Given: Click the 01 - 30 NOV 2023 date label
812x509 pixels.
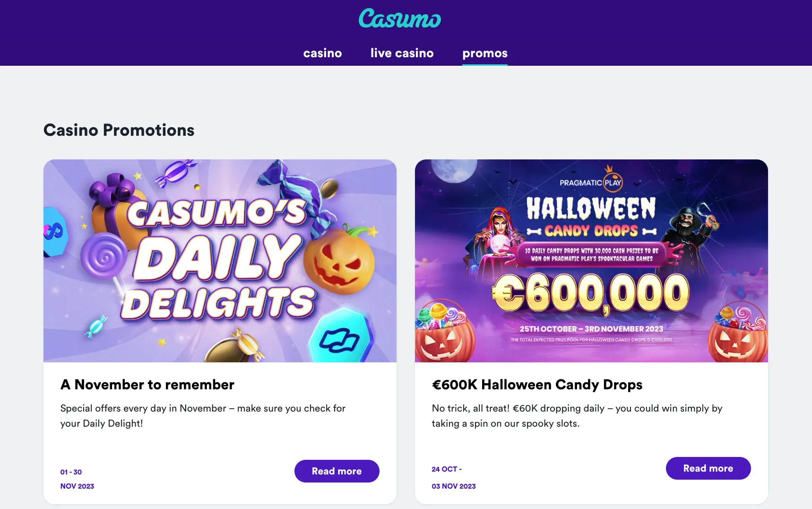Looking at the screenshot, I should pyautogui.click(x=77, y=479).
